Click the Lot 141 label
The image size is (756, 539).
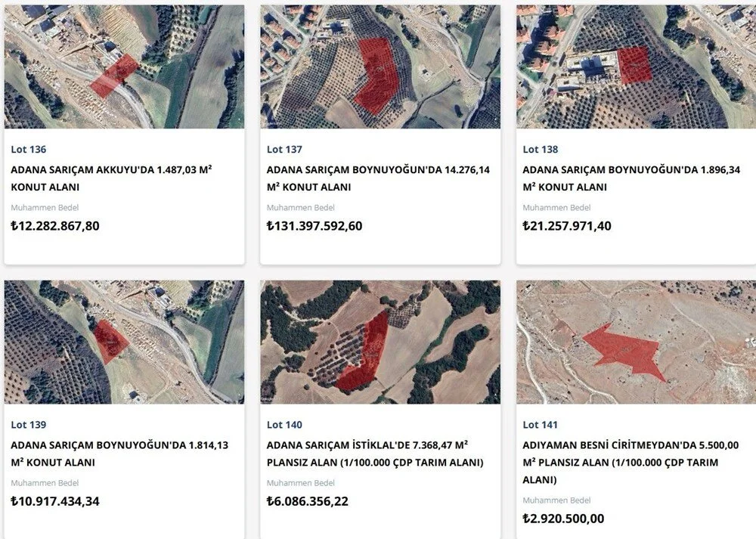(x=541, y=425)
